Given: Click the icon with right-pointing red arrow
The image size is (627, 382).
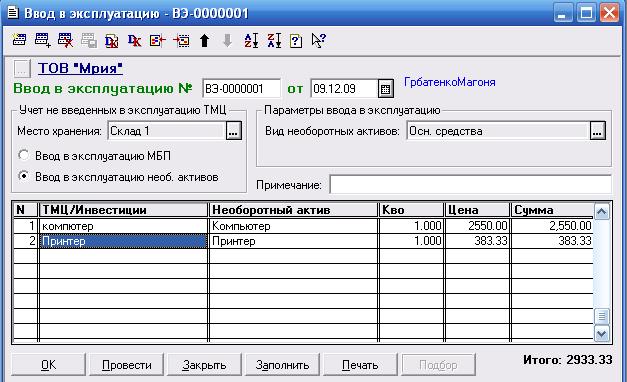Looking at the screenshot, I should coord(181,40).
